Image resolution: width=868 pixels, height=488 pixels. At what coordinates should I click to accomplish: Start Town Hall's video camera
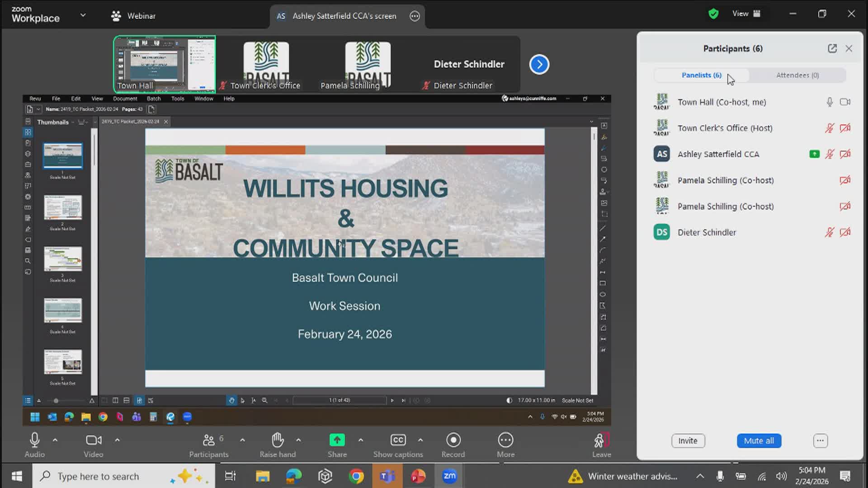pos(845,102)
